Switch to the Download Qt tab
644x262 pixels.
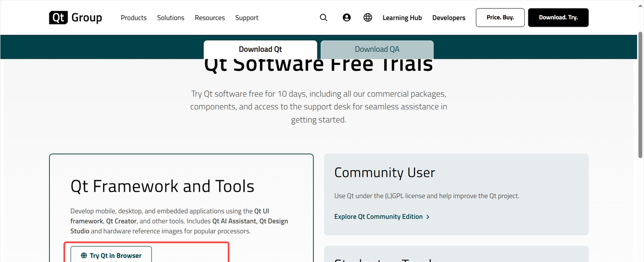coord(260,49)
